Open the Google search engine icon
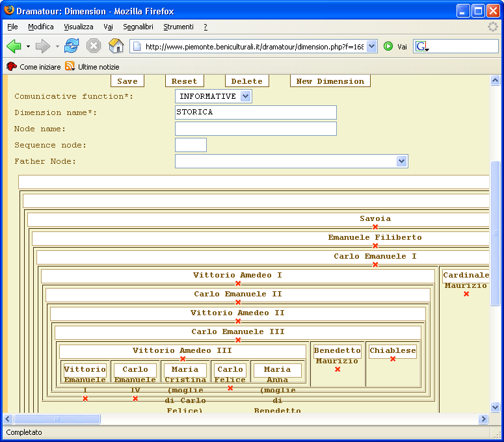 coord(422,47)
